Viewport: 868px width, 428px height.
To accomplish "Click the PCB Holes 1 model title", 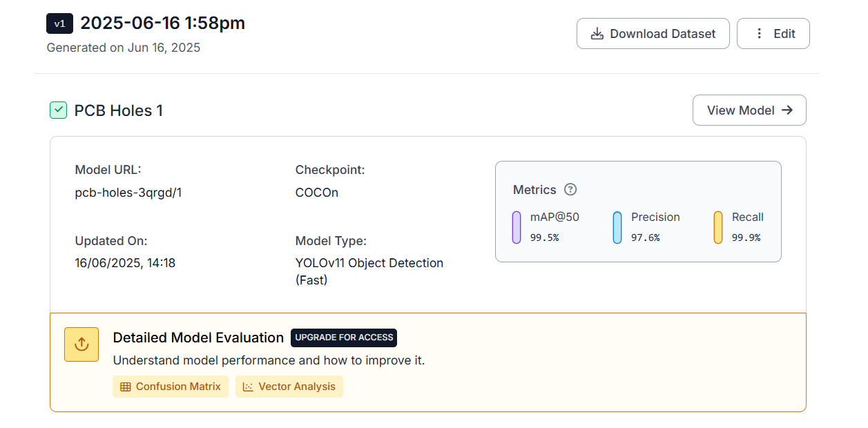I will [x=119, y=110].
